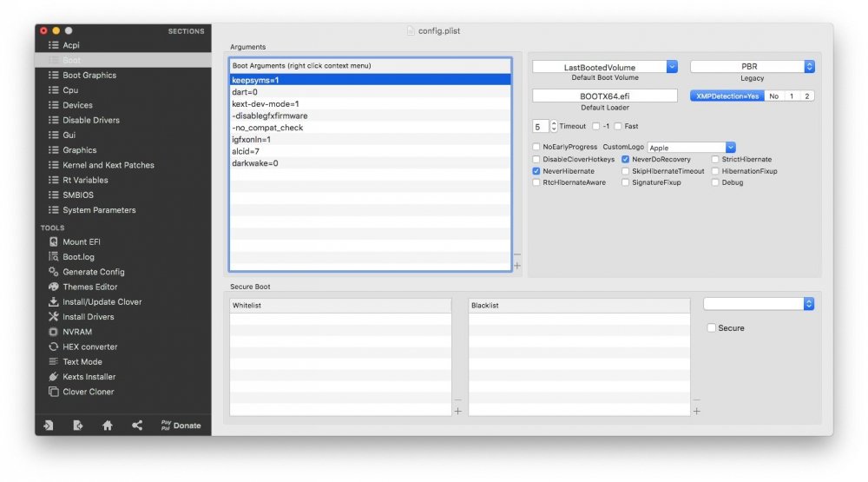Click the share icon in bottom toolbar
This screenshot has height=482, width=868.
[x=137, y=425]
